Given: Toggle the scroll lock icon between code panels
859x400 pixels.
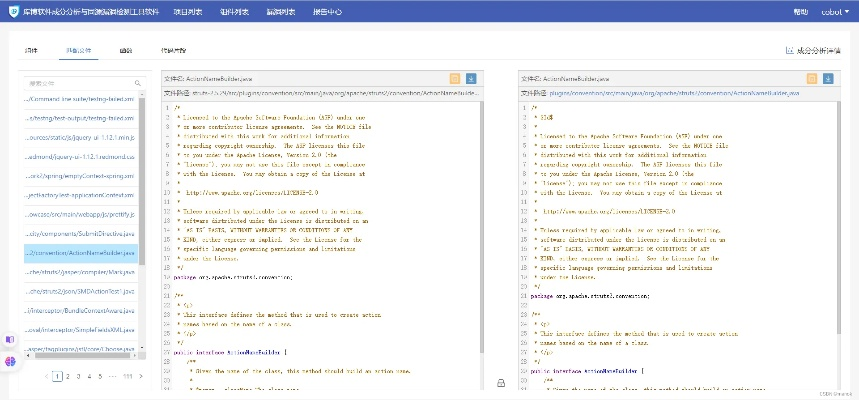Looking at the screenshot, I should tap(500, 383).
